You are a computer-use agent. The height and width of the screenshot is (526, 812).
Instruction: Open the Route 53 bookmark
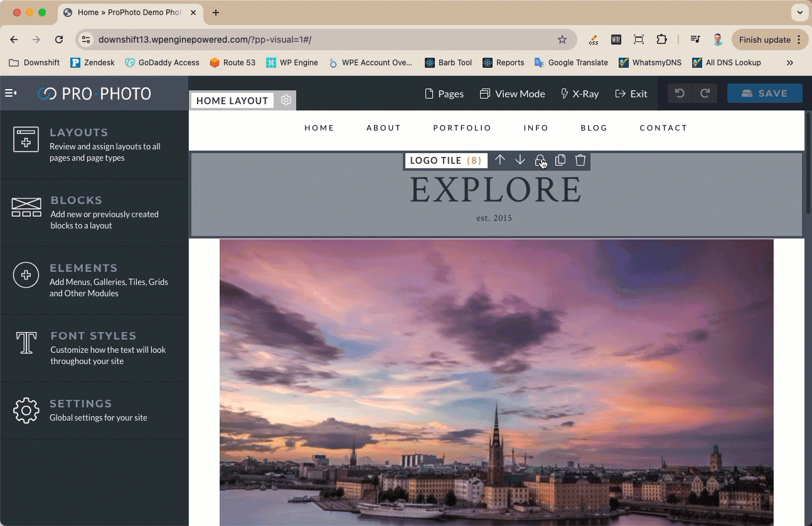click(x=233, y=62)
